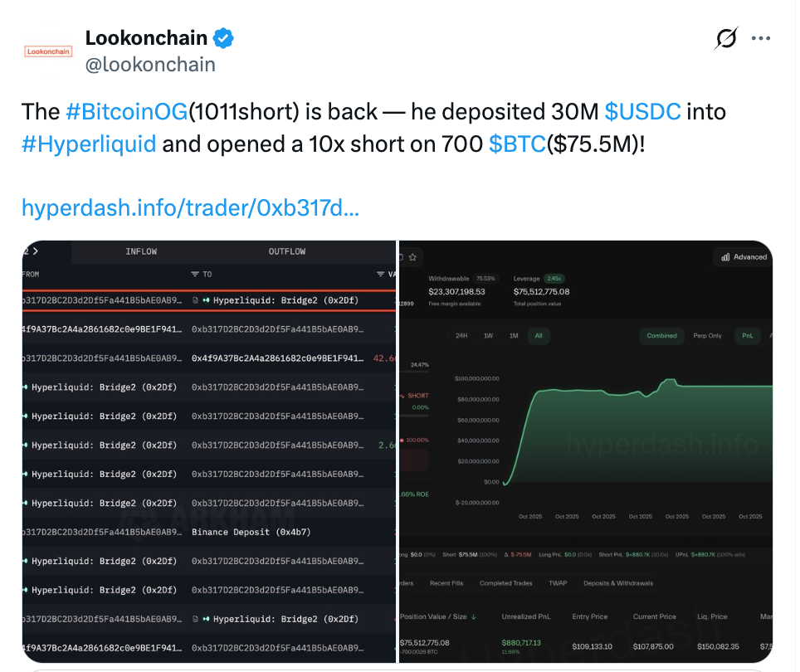Image resolution: width=800 pixels, height=672 pixels.
Task: Click the blue verified badge
Action: click(x=223, y=38)
